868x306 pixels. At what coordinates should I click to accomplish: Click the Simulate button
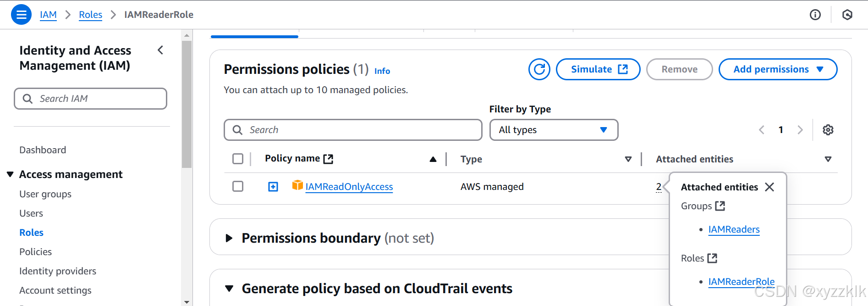coord(598,69)
